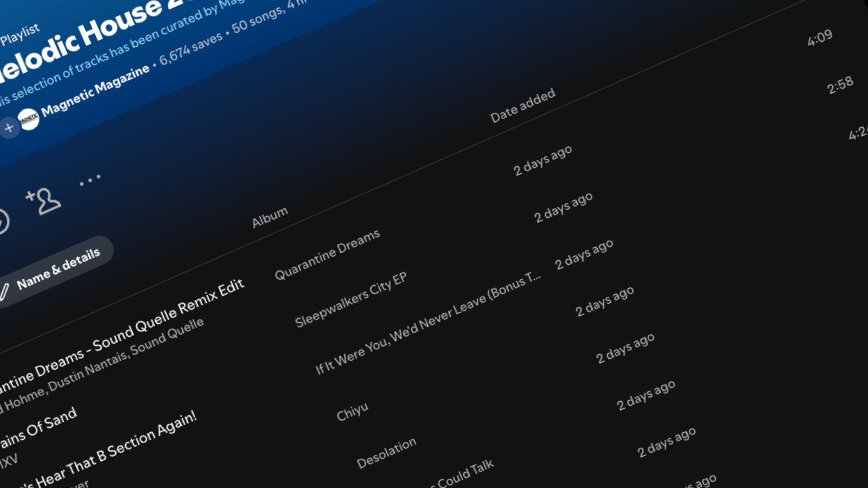Open the Quarantine Dreams album link
This screenshot has width=868, height=488.
[327, 254]
